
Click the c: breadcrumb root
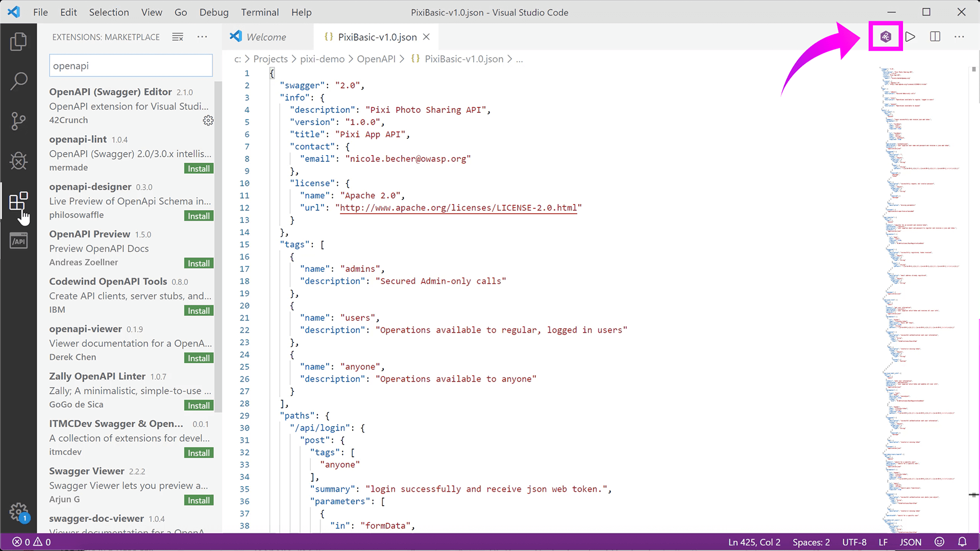tap(237, 59)
